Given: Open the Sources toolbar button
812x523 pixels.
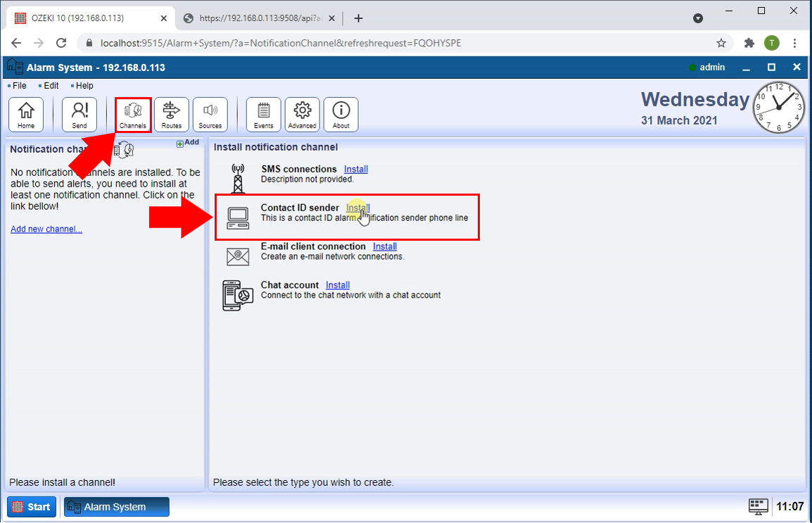Looking at the screenshot, I should coord(210,115).
